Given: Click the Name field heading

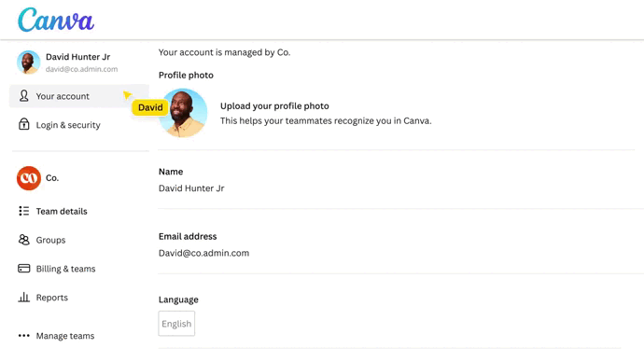Looking at the screenshot, I should (x=171, y=172).
